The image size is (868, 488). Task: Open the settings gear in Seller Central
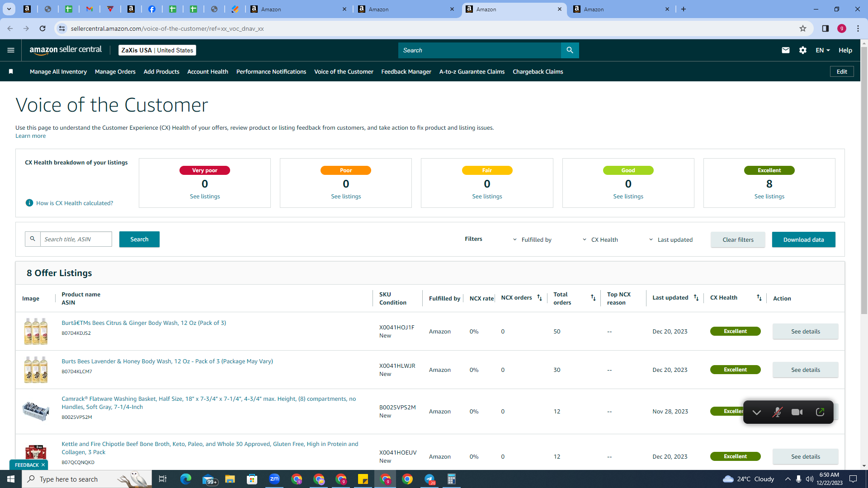pyautogui.click(x=803, y=50)
